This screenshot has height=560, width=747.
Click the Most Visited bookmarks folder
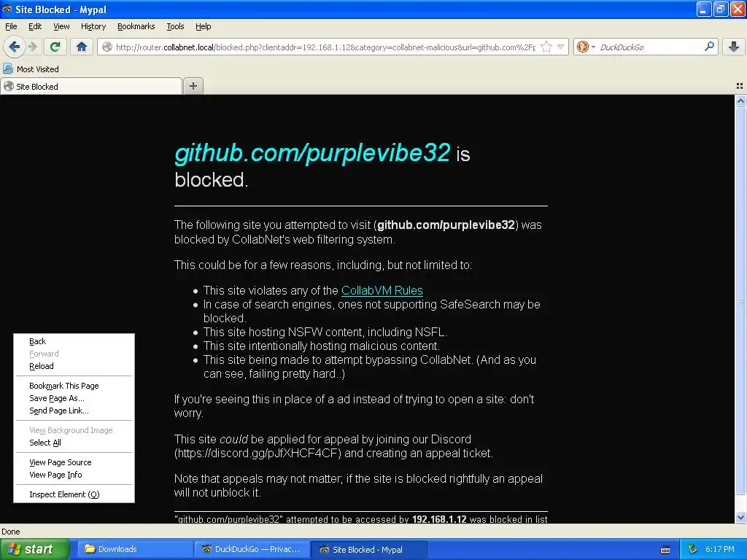(x=31, y=69)
